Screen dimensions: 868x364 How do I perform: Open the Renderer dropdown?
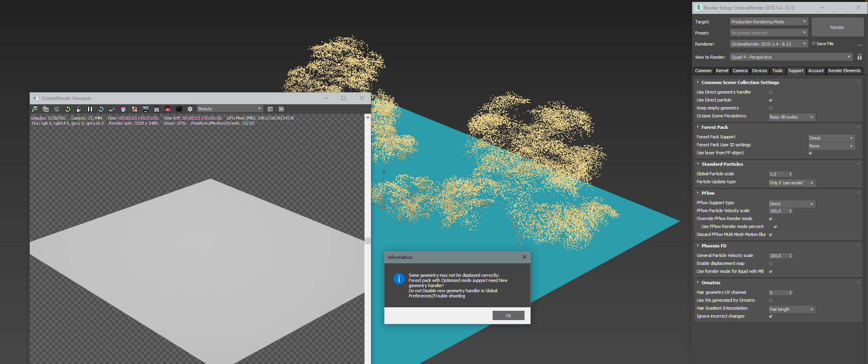click(769, 44)
